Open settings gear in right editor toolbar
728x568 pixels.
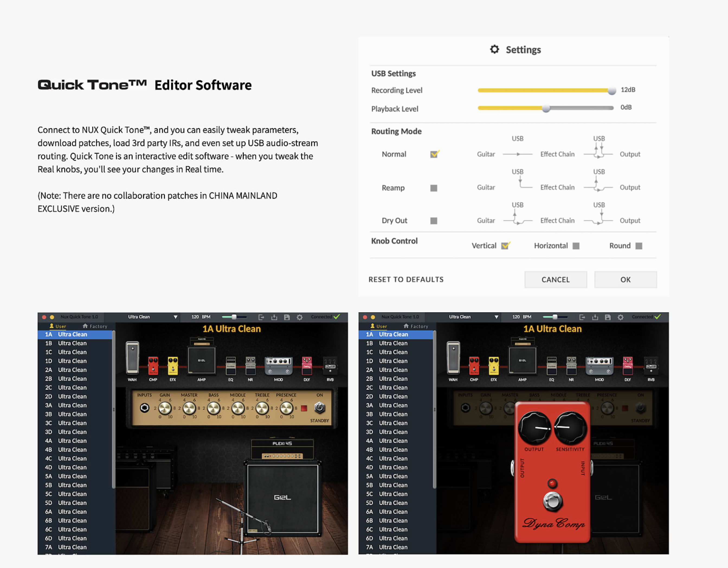tap(620, 317)
